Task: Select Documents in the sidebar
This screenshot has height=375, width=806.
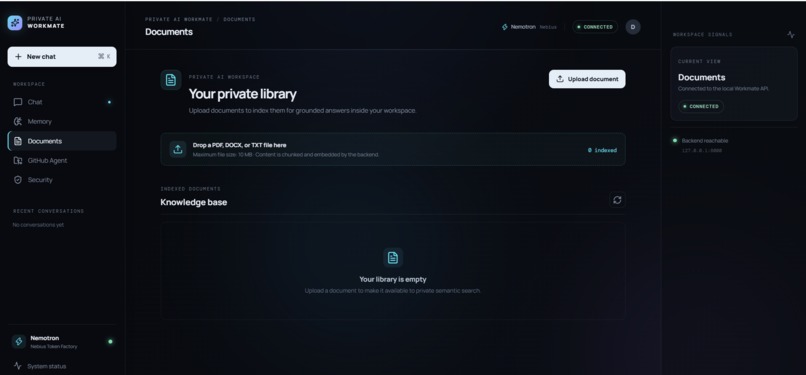Action: coord(62,141)
